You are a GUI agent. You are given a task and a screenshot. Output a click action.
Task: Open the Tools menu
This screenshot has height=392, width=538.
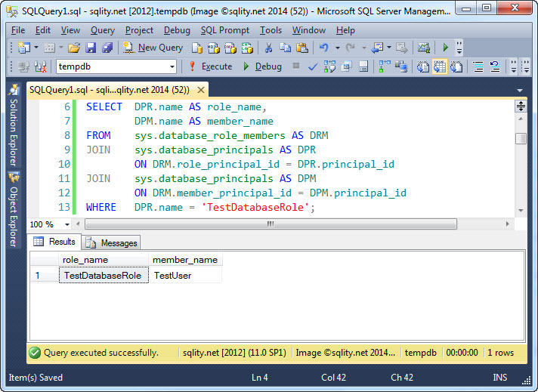tap(271, 30)
